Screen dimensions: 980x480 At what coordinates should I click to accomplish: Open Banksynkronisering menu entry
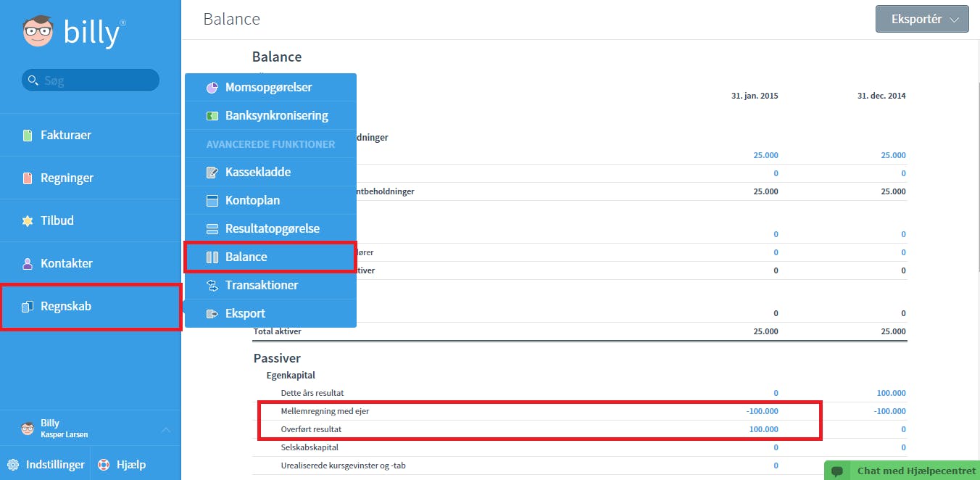(270, 116)
